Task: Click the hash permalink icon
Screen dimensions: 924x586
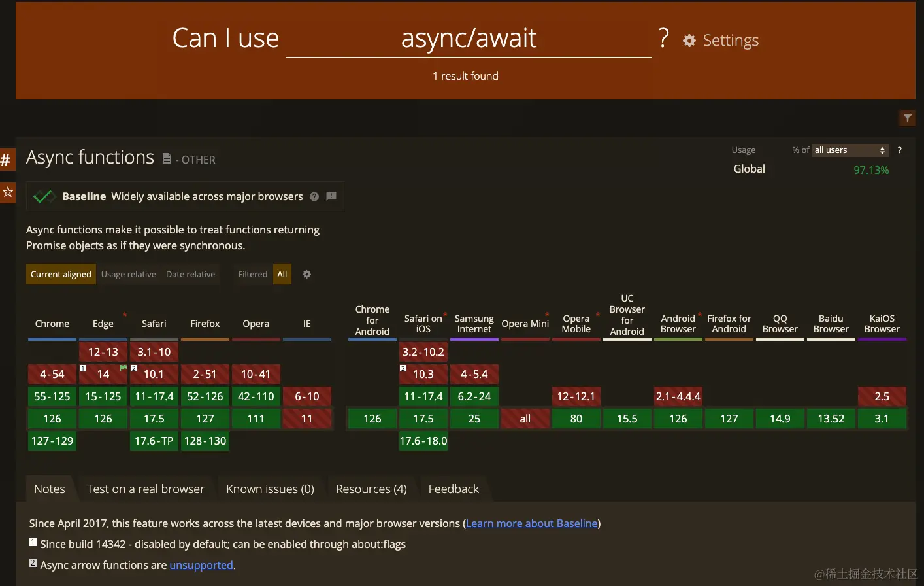Action: click(x=7, y=159)
